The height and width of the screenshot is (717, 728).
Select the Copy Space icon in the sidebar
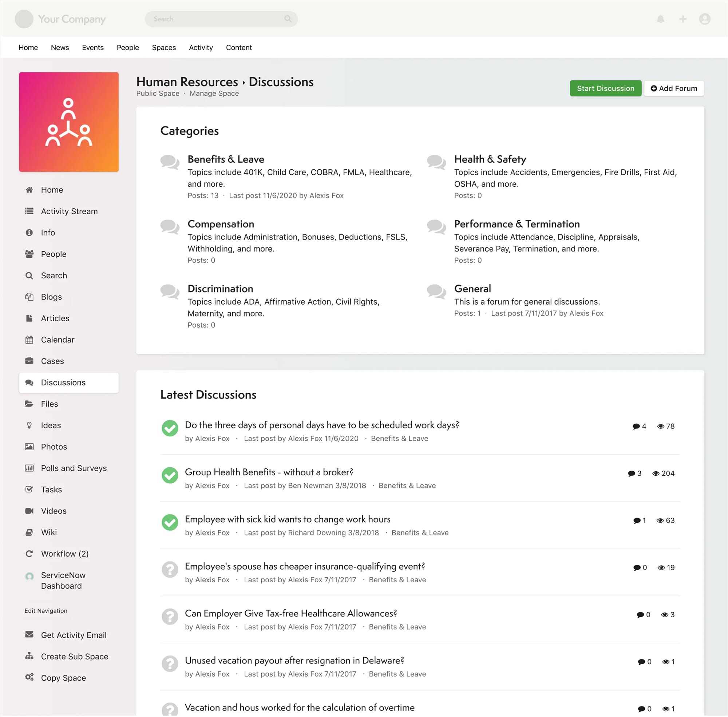click(29, 677)
